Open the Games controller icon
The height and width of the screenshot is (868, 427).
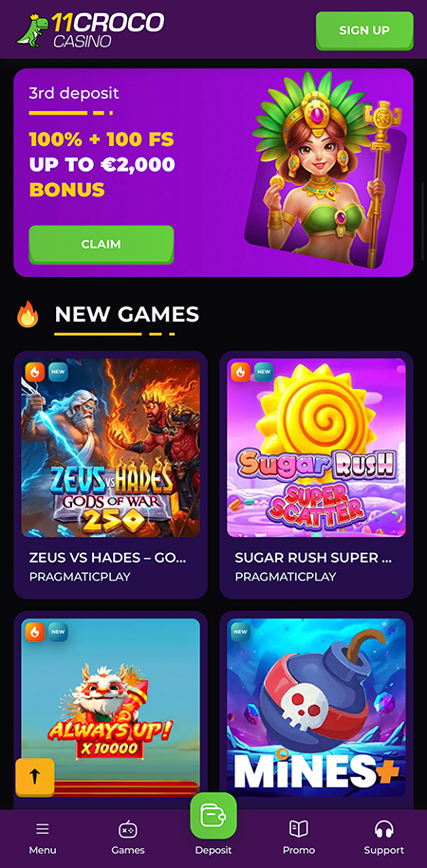(128, 829)
